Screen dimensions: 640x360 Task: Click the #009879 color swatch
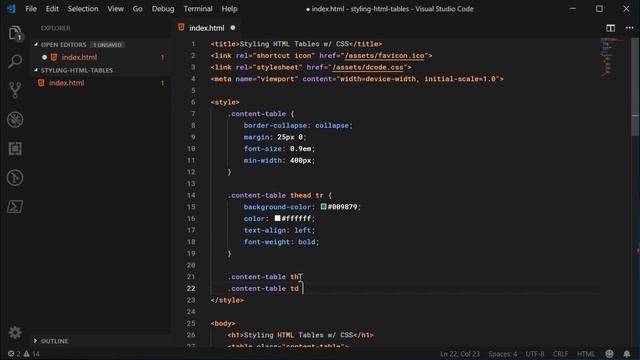coord(323,207)
